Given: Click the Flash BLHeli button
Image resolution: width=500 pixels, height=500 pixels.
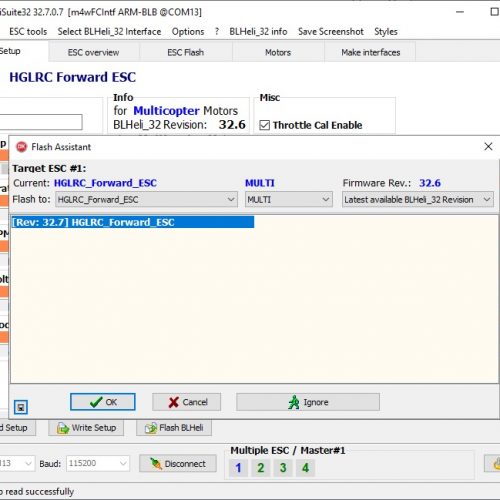Looking at the screenshot, I should 174,428.
